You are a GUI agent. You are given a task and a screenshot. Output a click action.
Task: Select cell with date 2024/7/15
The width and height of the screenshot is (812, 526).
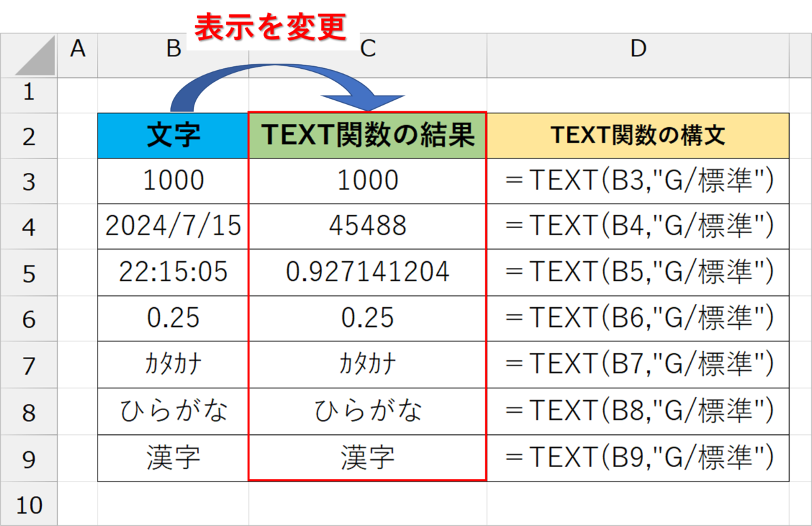click(173, 227)
